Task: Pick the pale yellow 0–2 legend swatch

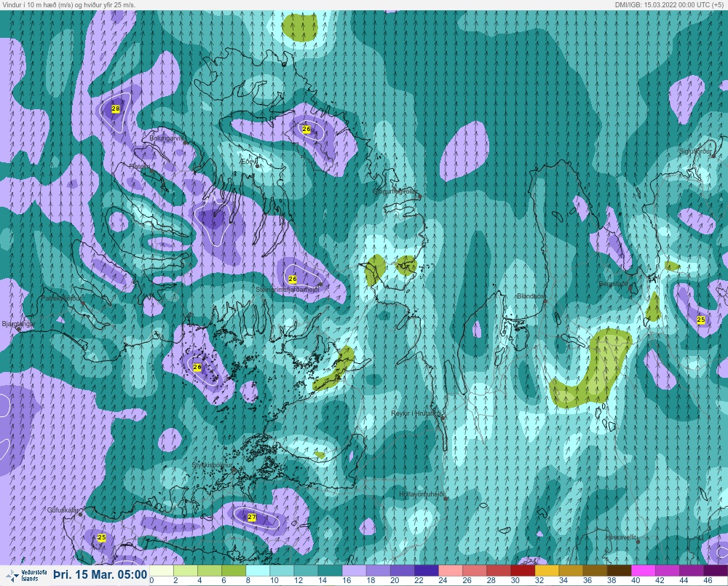Action: click(162, 571)
